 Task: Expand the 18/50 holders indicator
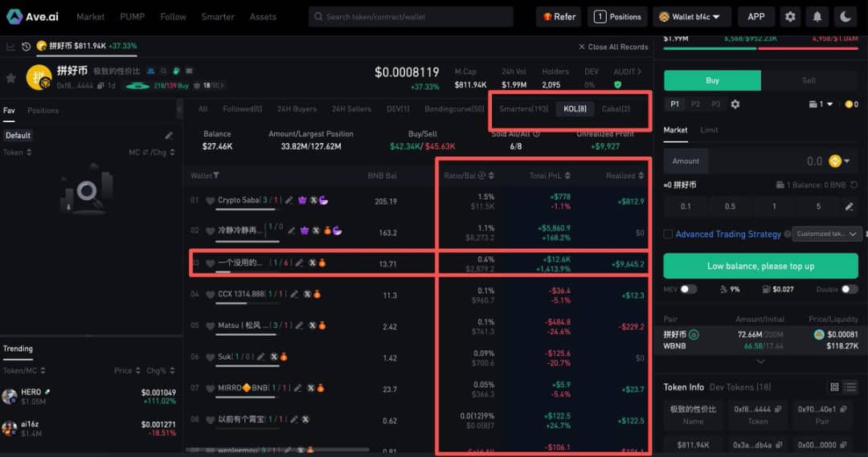click(209, 86)
